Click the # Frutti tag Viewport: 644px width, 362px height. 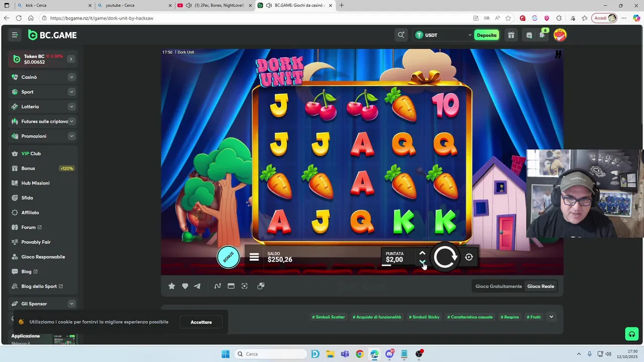point(534,317)
